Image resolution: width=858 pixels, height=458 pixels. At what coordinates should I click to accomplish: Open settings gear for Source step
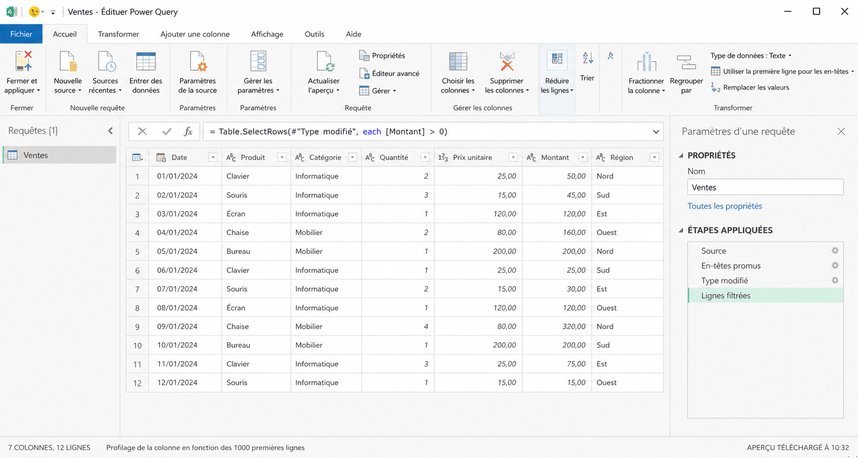(x=835, y=251)
